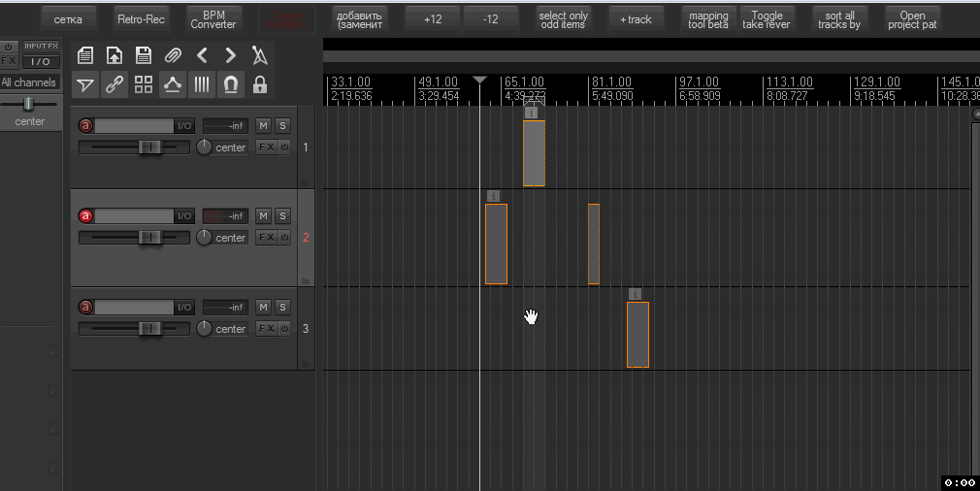The image size is (980, 491).
Task: Click the New Project icon
Action: click(85, 55)
